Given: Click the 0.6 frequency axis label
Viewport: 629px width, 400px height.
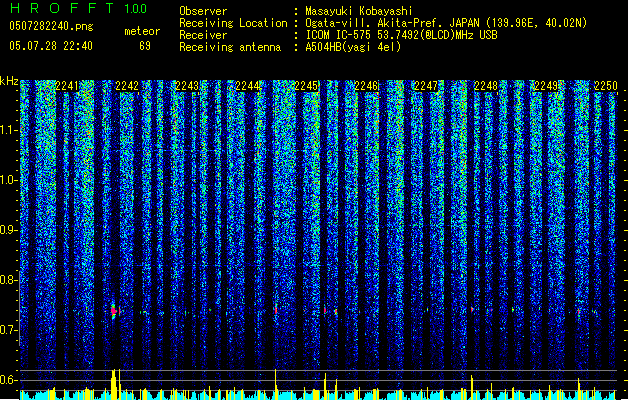Looking at the screenshot, I should pos(8,380).
